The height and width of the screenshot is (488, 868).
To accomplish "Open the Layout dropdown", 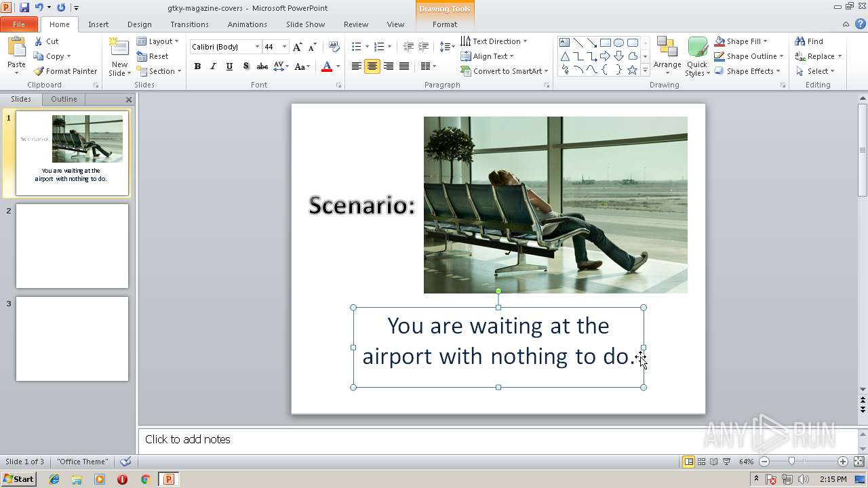I will tap(158, 41).
